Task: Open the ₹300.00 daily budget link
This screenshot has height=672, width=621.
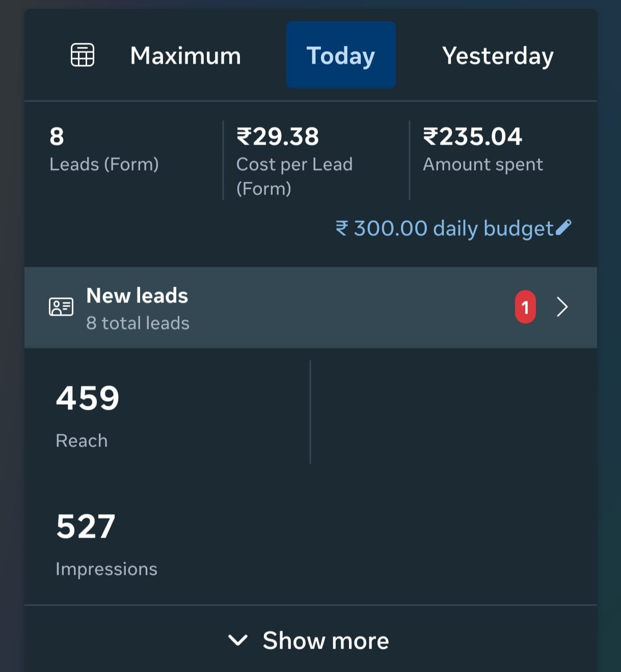Action: point(444,228)
